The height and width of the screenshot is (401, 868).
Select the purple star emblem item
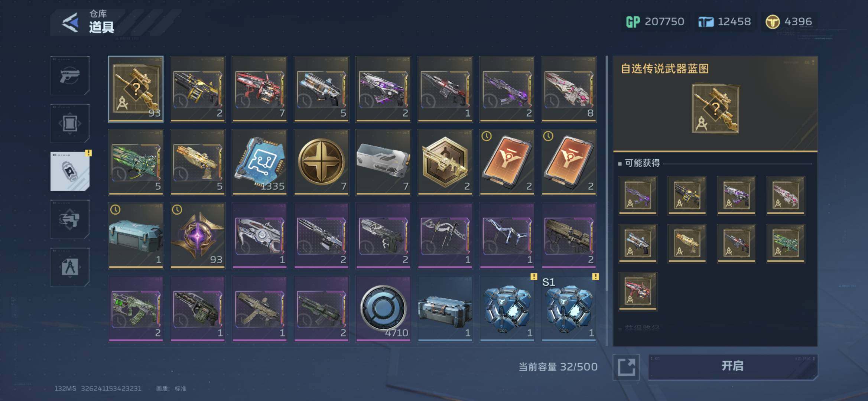pos(198,235)
